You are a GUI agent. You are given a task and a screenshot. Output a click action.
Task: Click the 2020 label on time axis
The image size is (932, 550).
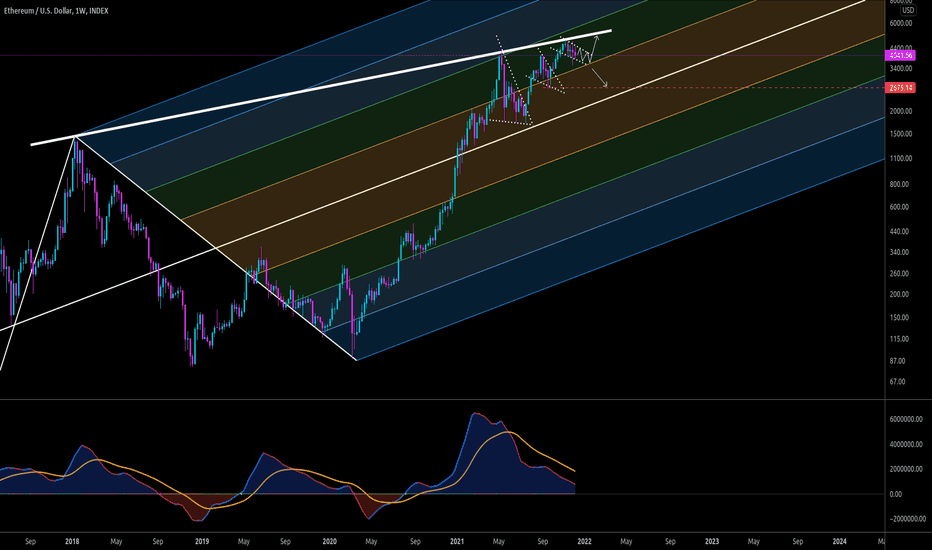coord(329,542)
